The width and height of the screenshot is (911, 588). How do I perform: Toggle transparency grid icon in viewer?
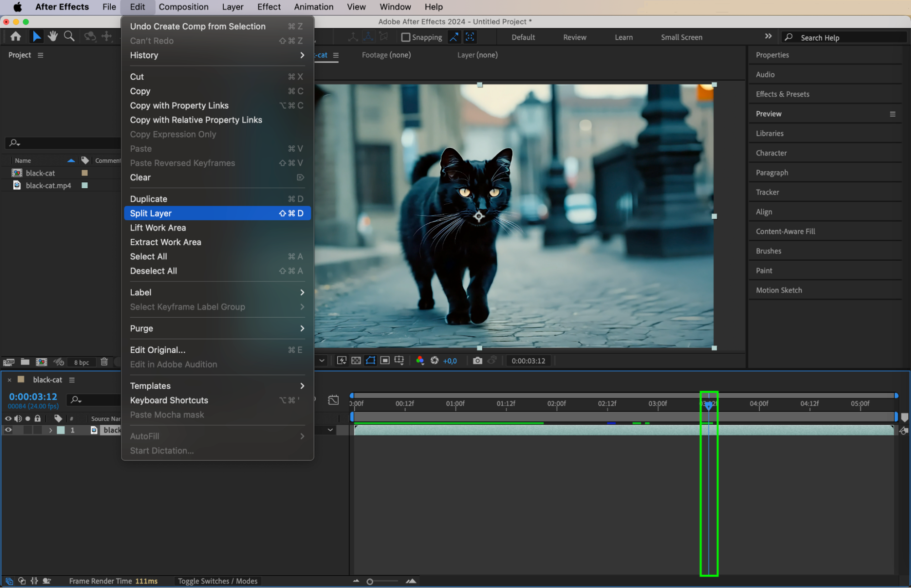(x=356, y=361)
